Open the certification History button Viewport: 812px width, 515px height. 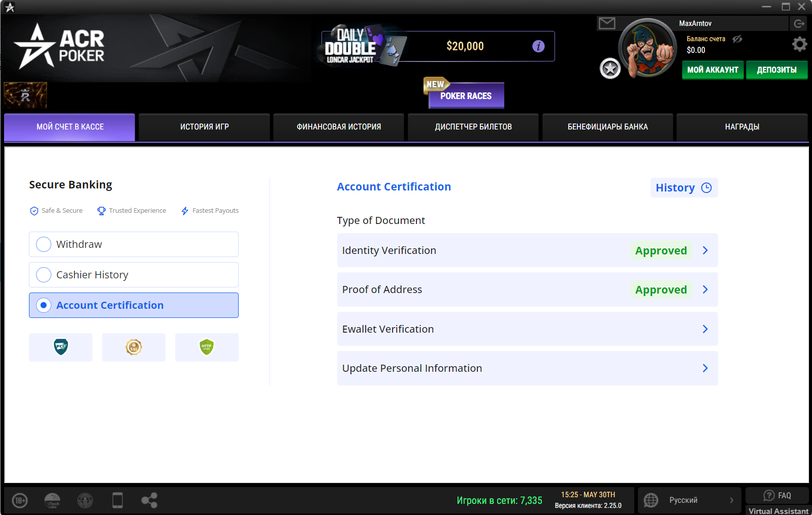coord(684,187)
